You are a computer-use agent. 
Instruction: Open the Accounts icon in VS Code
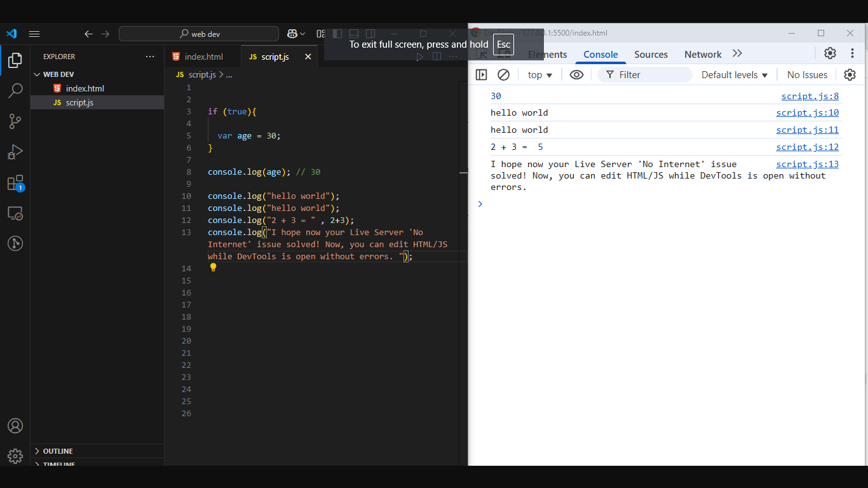15,426
